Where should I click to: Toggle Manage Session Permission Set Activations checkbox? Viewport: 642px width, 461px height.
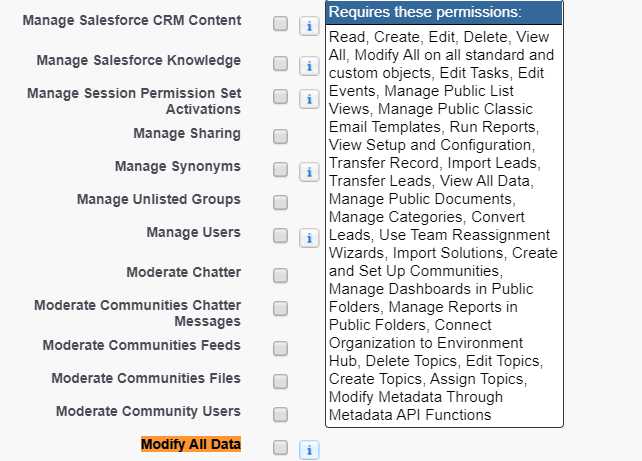click(280, 97)
